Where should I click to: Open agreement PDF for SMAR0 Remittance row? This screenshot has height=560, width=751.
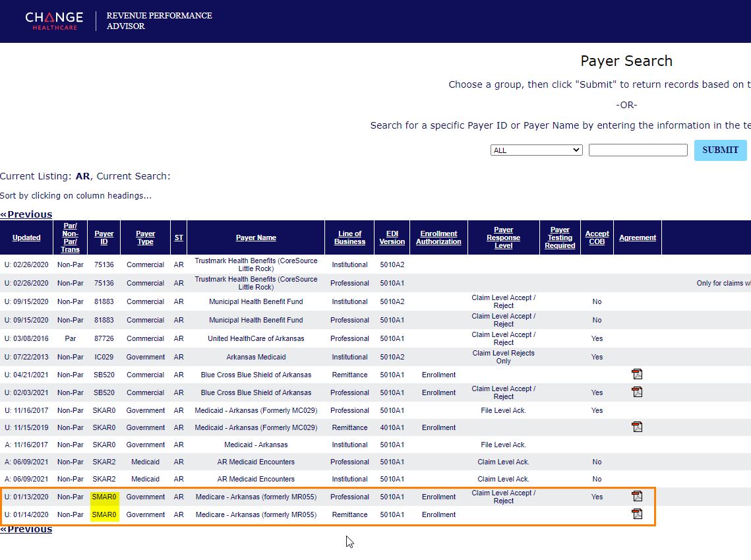click(637, 514)
